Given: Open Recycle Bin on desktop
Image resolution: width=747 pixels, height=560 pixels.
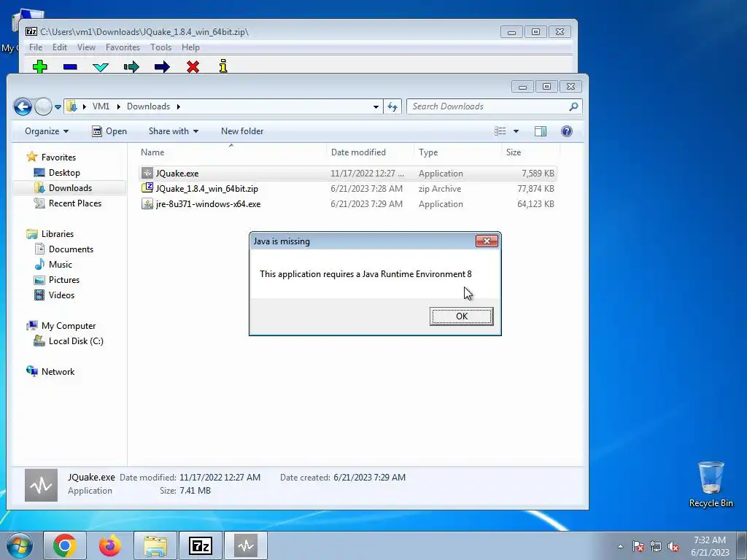Looking at the screenshot, I should click(x=711, y=485).
